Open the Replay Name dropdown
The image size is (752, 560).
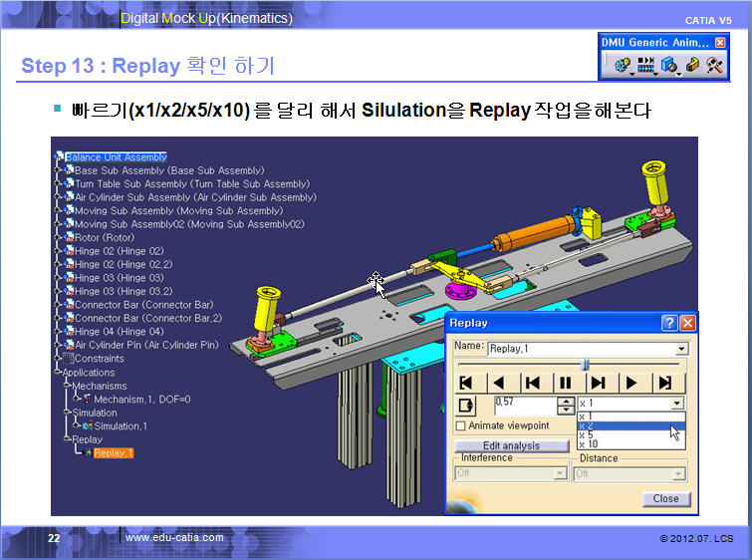click(x=681, y=349)
